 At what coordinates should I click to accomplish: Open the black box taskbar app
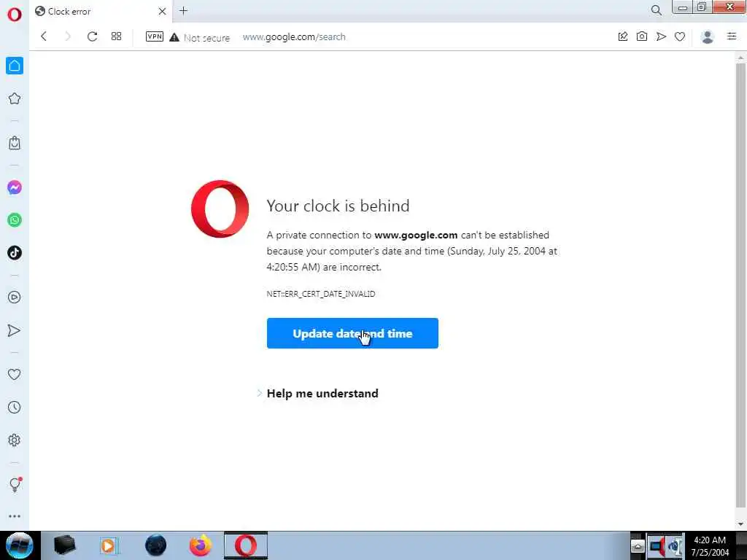pyautogui.click(x=64, y=545)
